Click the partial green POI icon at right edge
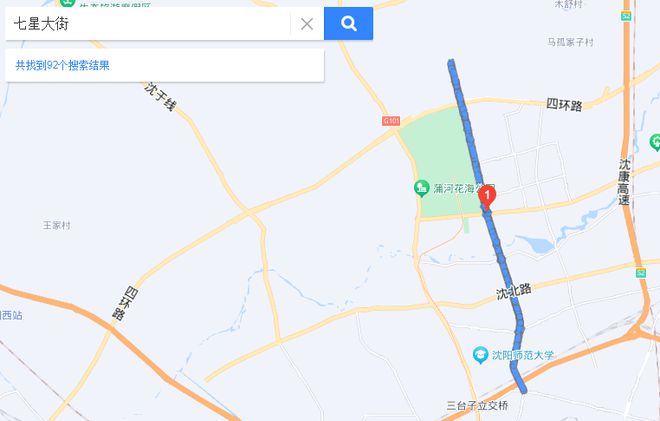 pyautogui.click(x=655, y=142)
